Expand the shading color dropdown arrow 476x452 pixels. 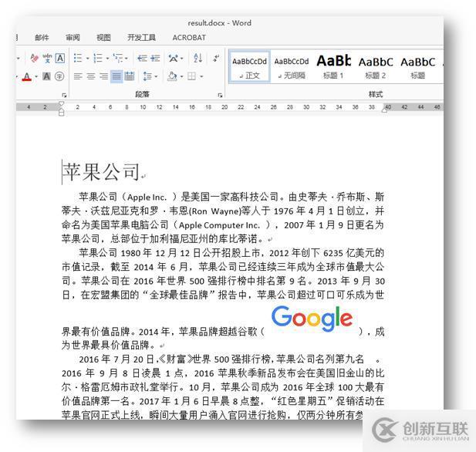coord(181,76)
